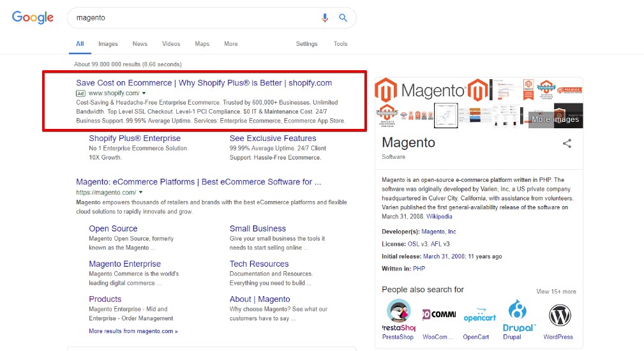Screen dimensions: 644x351
Task: Click the Google logo
Action: (x=33, y=17)
